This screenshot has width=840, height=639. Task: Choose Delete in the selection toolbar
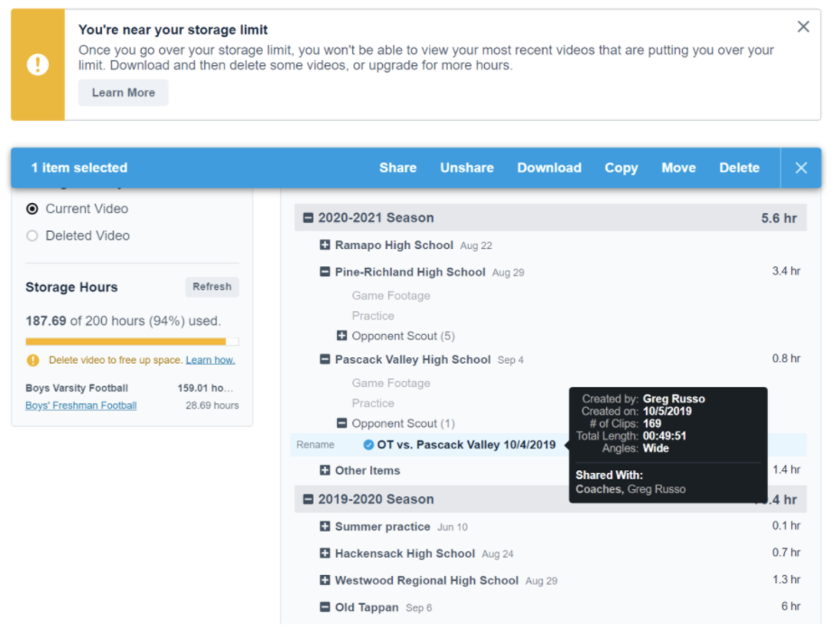coord(739,168)
